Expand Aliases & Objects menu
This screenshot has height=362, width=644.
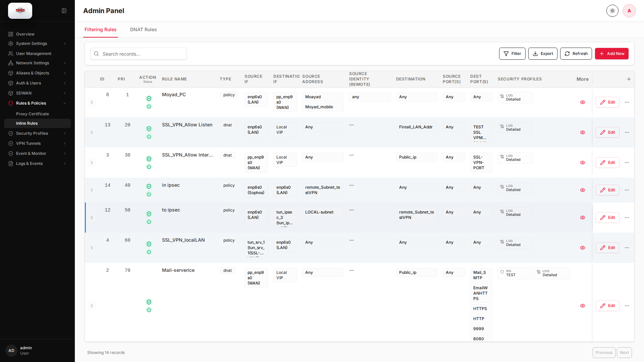[x=37, y=73]
